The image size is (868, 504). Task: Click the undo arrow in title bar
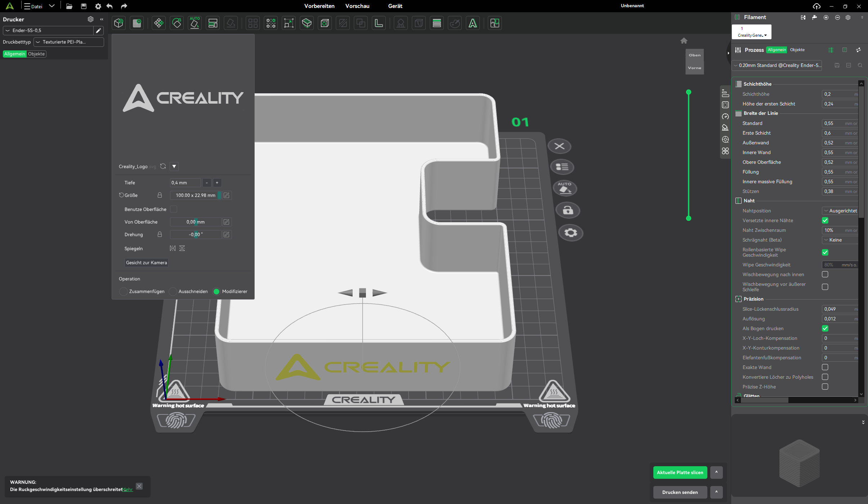(x=109, y=6)
